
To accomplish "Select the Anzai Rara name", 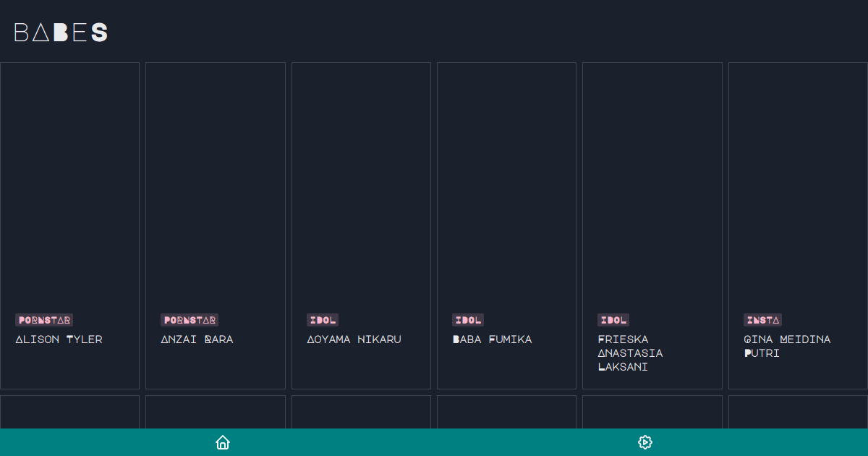I will pos(197,339).
